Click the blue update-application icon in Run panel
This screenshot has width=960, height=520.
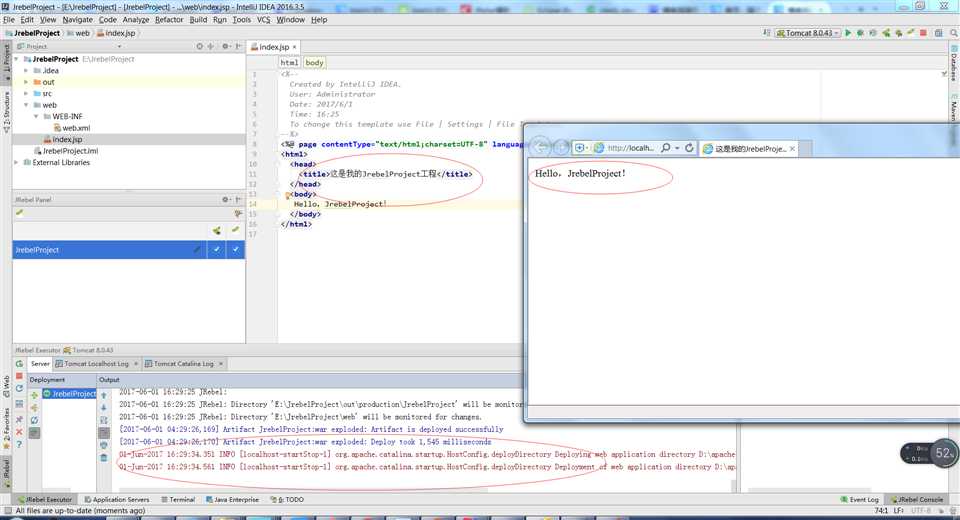(x=20, y=388)
